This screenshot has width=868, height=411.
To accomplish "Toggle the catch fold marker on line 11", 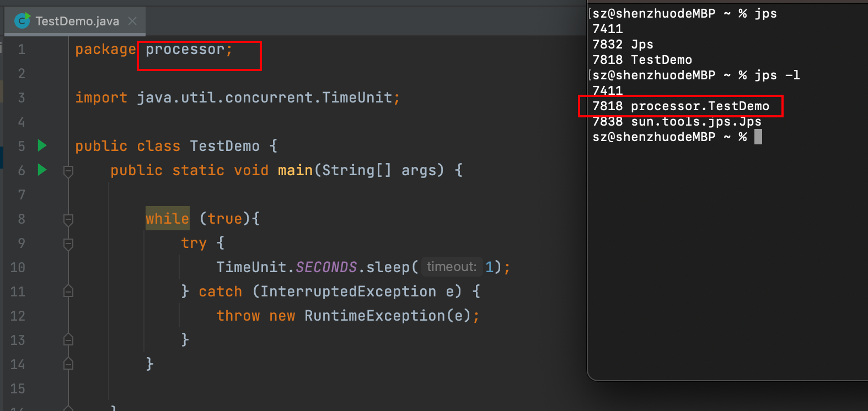I will tap(68, 291).
